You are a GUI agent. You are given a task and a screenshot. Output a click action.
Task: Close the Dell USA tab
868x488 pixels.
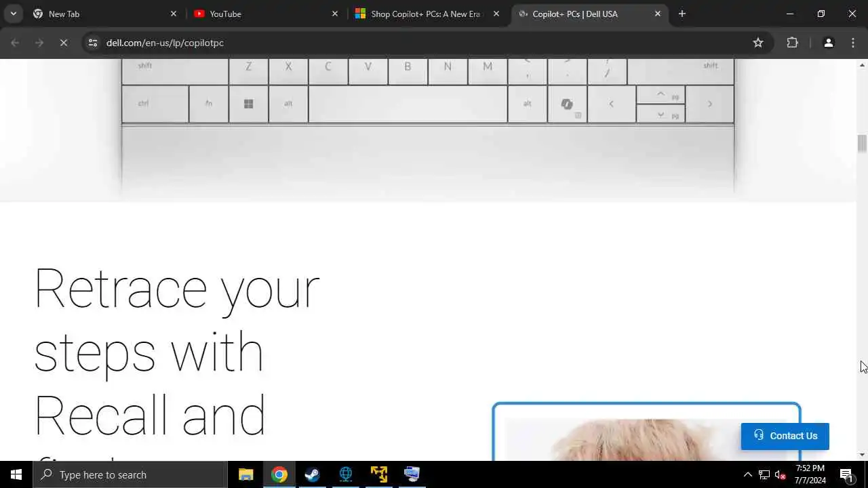click(x=658, y=14)
